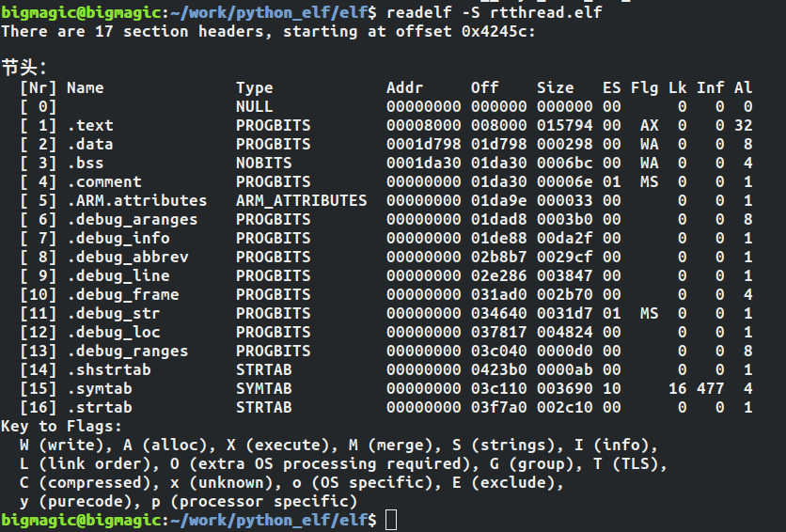786x532 pixels.
Task: Click the Addr column header
Action: coord(405,88)
